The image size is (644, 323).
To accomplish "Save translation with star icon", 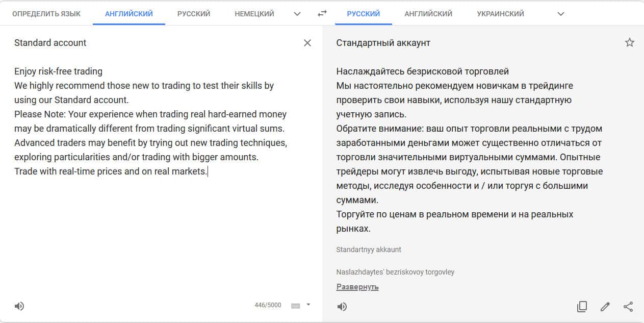I will (630, 43).
